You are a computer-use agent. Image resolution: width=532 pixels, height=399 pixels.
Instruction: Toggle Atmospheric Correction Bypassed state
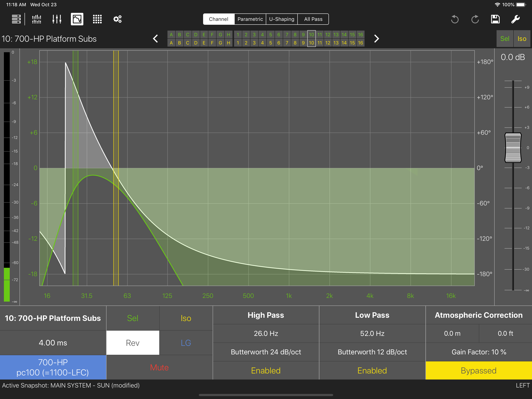(x=479, y=370)
